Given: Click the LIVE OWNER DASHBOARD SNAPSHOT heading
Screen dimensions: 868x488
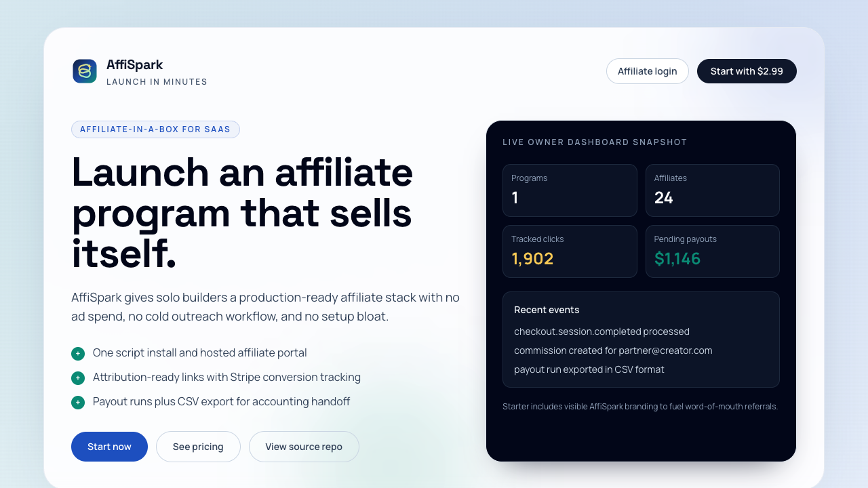Looking at the screenshot, I should tap(595, 142).
